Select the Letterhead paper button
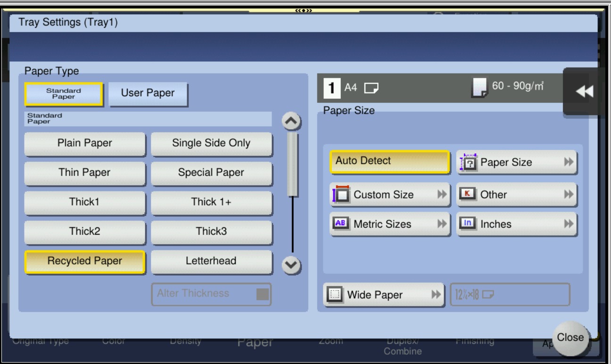 211,261
